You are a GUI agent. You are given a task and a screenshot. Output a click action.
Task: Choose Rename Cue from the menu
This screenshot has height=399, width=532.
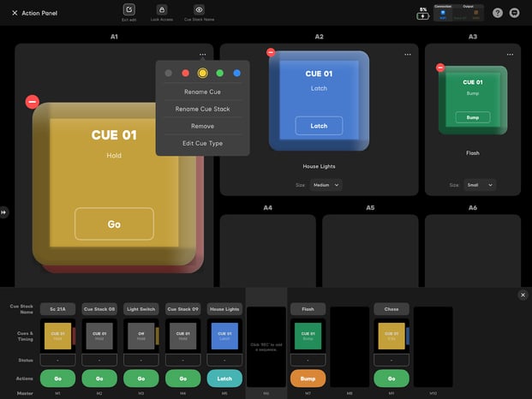[x=202, y=92]
